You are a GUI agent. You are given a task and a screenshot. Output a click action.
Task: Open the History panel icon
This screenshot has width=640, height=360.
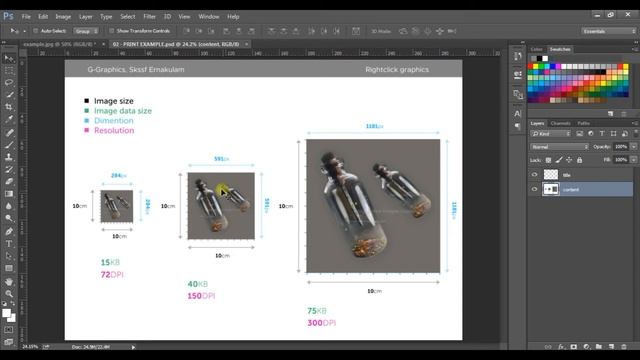[518, 56]
